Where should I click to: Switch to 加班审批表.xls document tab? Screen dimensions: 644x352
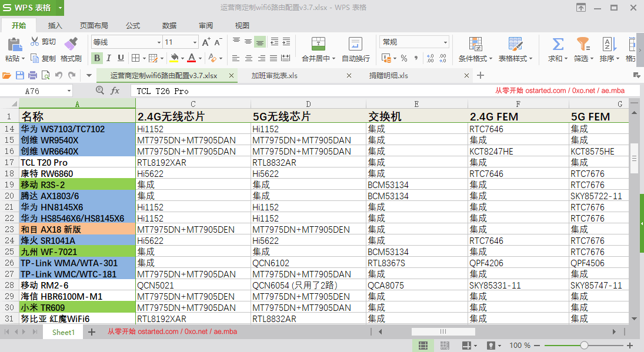click(274, 75)
